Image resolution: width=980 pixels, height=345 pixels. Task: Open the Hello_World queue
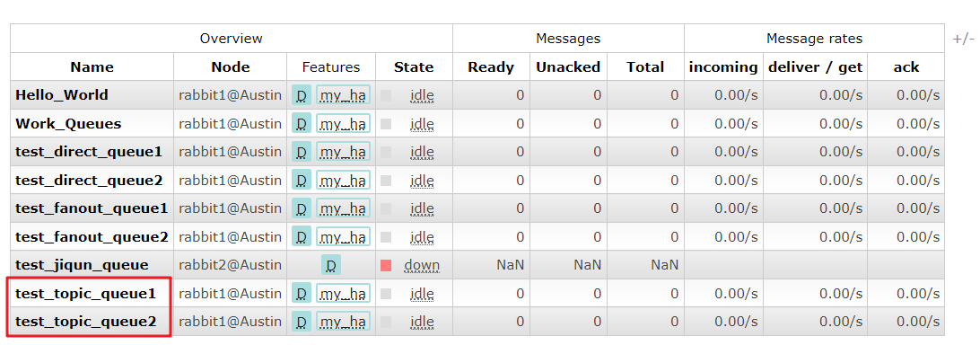click(62, 95)
